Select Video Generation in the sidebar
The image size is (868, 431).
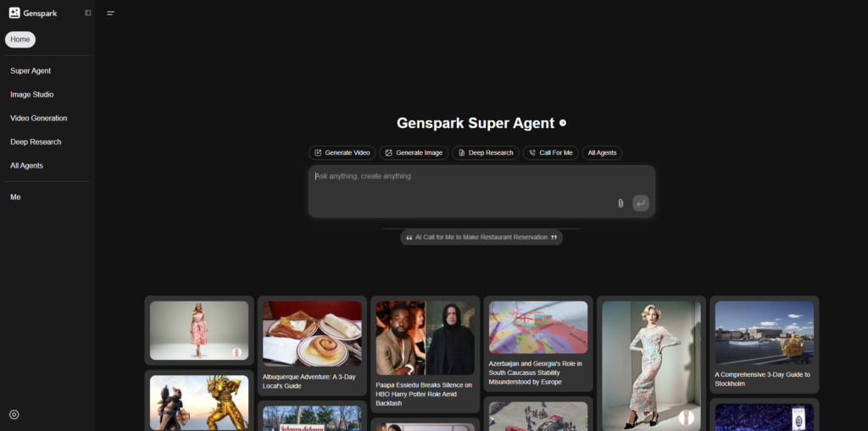click(39, 118)
